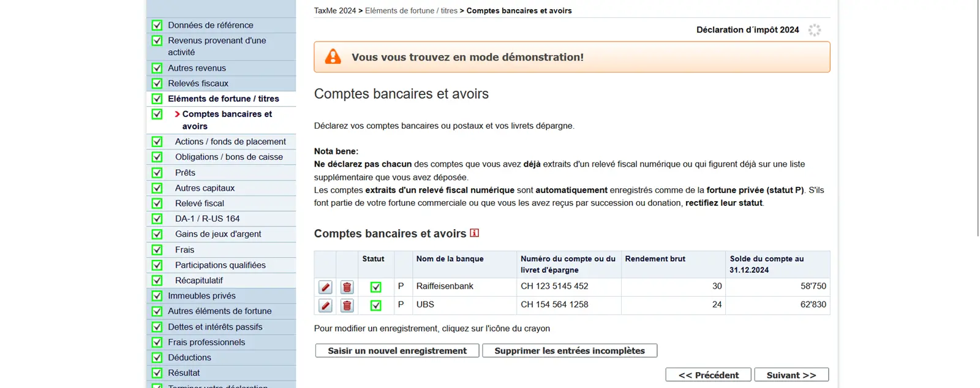Select Raiffeisenbank bank name cell
The image size is (980, 388).
pyautogui.click(x=464, y=286)
